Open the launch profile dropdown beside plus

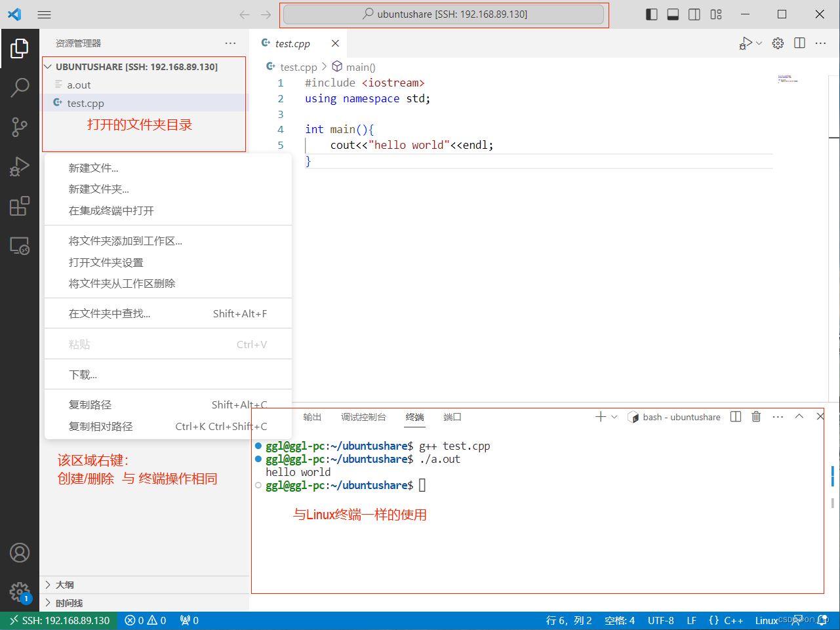pos(614,417)
